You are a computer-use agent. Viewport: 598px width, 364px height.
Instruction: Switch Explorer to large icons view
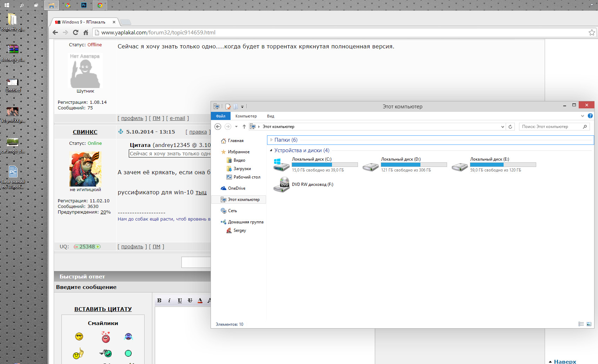pyautogui.click(x=589, y=324)
